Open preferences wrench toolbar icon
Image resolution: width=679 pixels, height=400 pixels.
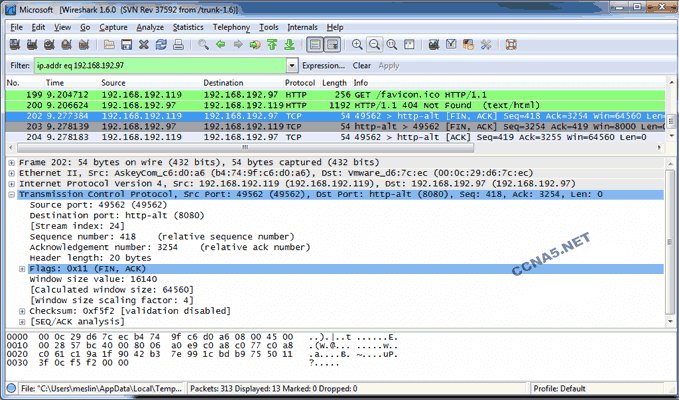[486, 45]
